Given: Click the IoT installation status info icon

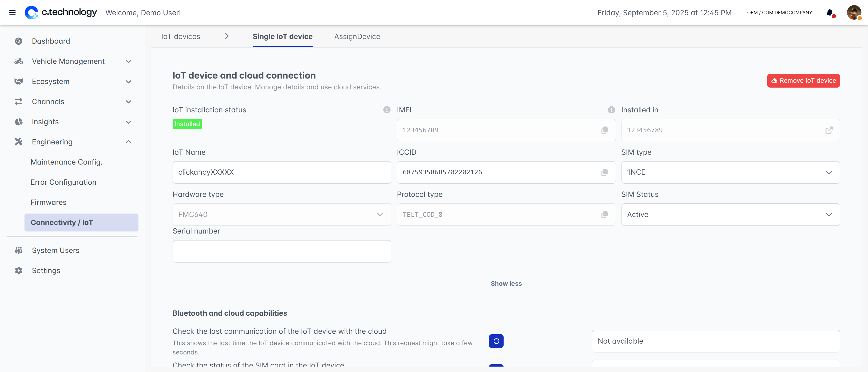Looking at the screenshot, I should 386,110.
